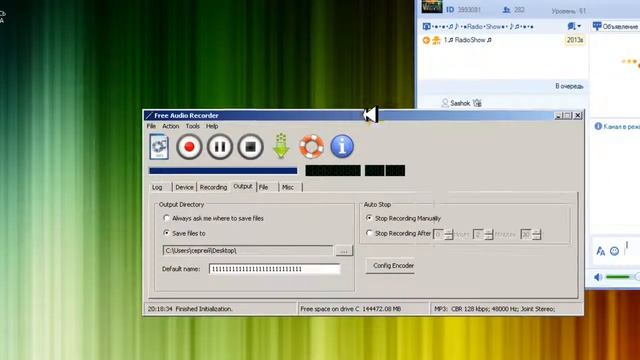640x360 pixels.
Task: Select the top RadioShow channel row
Action: pyautogui.click(x=483, y=27)
